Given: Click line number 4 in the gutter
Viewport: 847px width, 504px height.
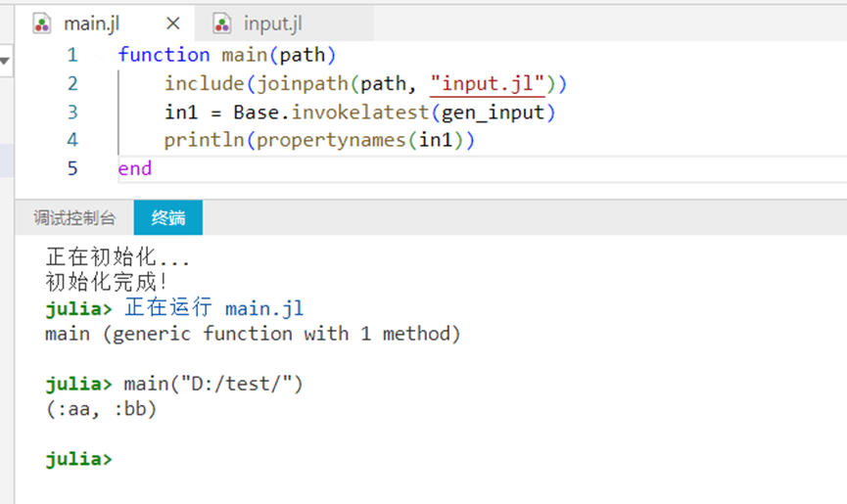Looking at the screenshot, I should coord(72,140).
